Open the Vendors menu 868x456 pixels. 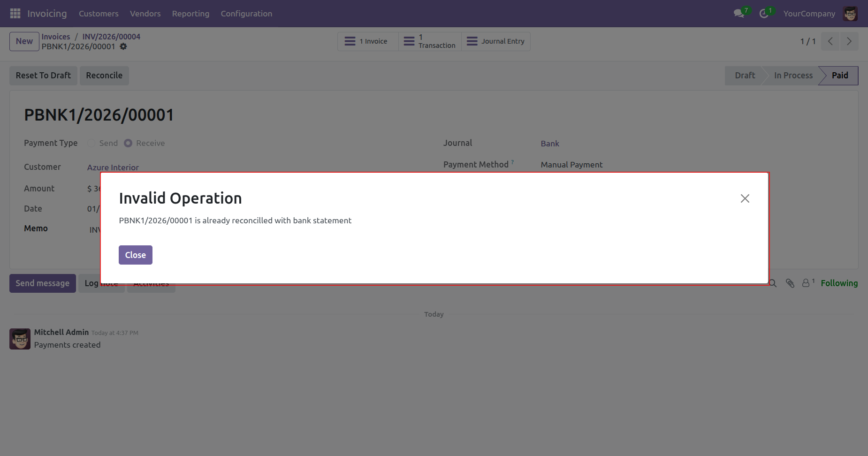click(145, 14)
